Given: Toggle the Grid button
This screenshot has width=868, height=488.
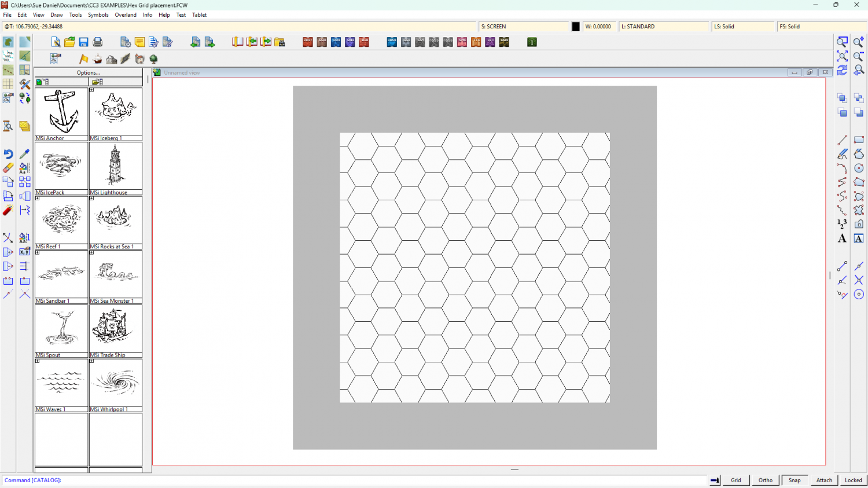Looking at the screenshot, I should coord(735,480).
